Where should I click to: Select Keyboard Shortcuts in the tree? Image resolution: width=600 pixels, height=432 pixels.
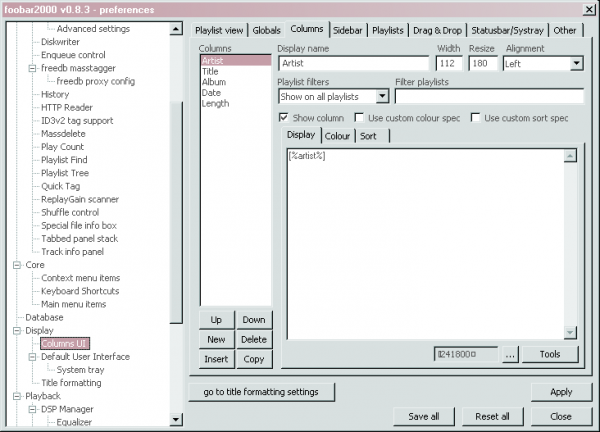pyautogui.click(x=81, y=291)
